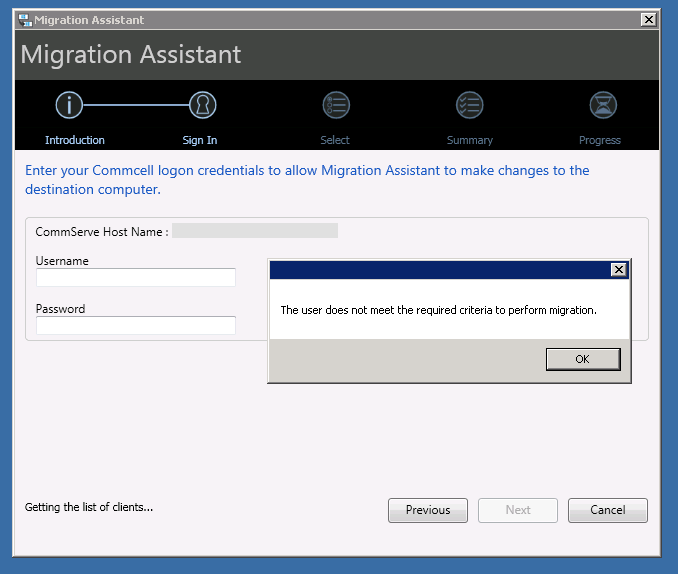Image resolution: width=678 pixels, height=574 pixels.
Task: Close the Migration Assistant window
Action: (649, 20)
